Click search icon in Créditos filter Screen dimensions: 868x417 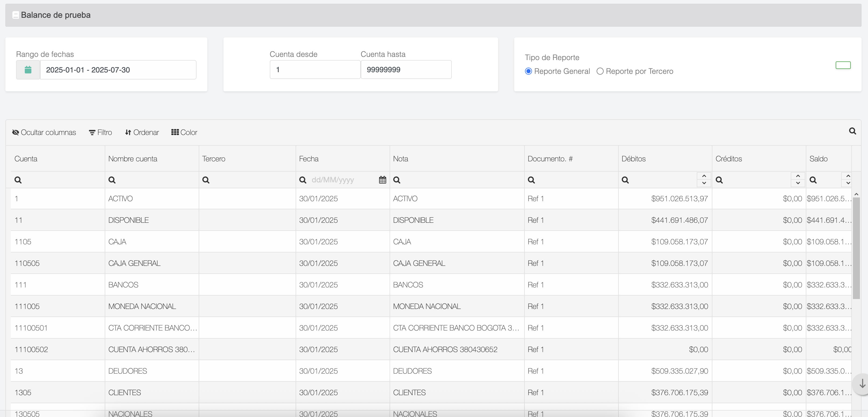[719, 180]
